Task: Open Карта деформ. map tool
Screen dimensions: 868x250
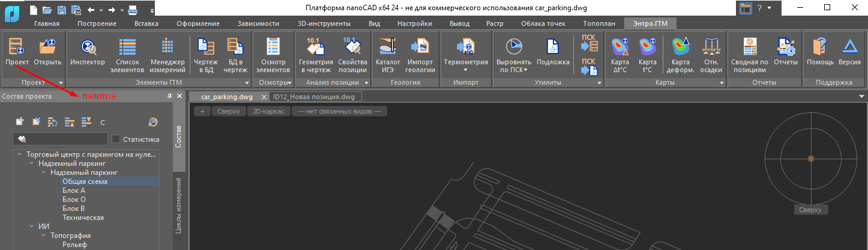Action: point(680,52)
